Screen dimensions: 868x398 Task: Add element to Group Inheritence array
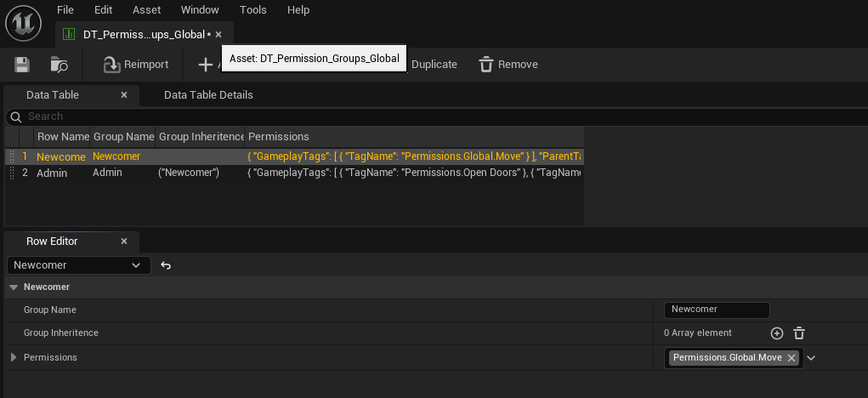coord(776,333)
